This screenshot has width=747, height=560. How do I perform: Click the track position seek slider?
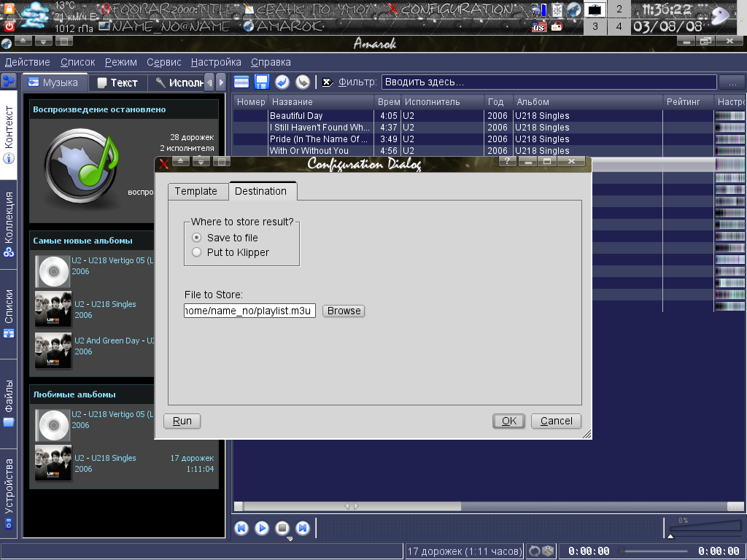click(x=654, y=551)
